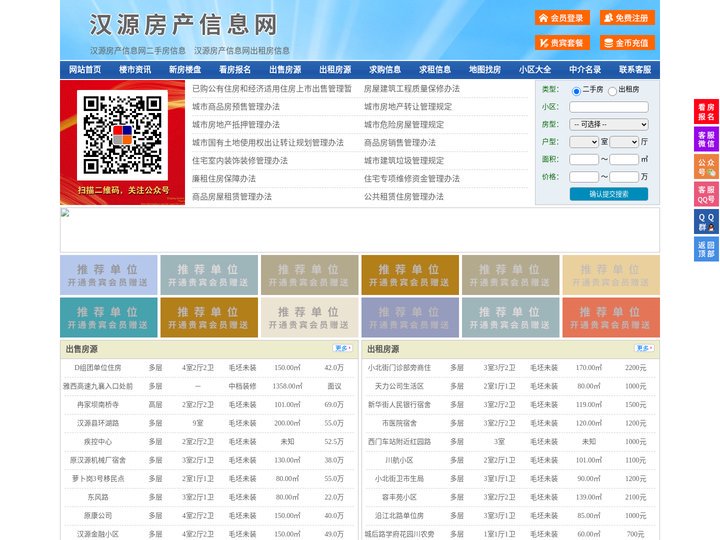Open 容丰苑小区 rental listing
Image resolution: width=720 pixels, height=540 pixels.
(399, 497)
